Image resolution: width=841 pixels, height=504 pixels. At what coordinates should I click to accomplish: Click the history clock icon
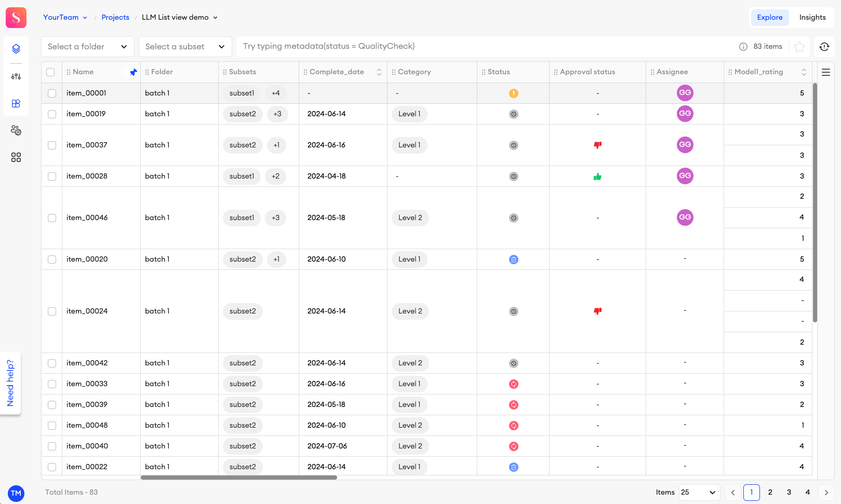[824, 47]
